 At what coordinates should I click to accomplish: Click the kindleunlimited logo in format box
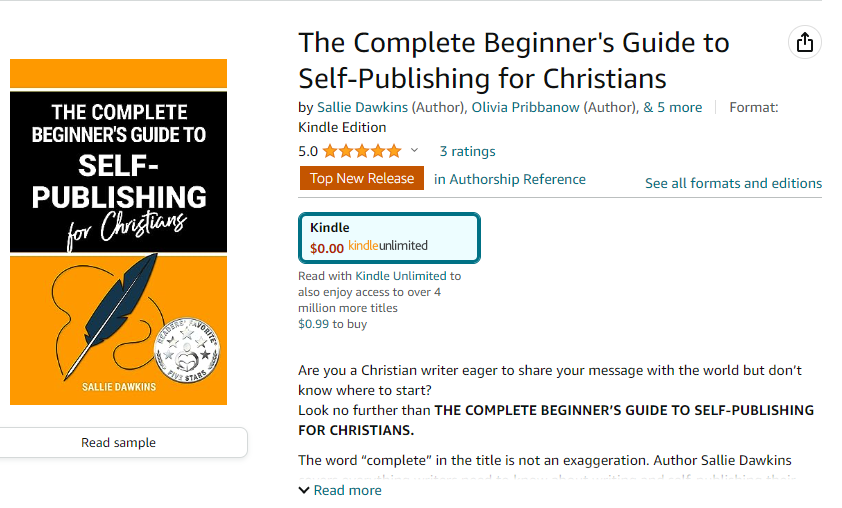[388, 246]
